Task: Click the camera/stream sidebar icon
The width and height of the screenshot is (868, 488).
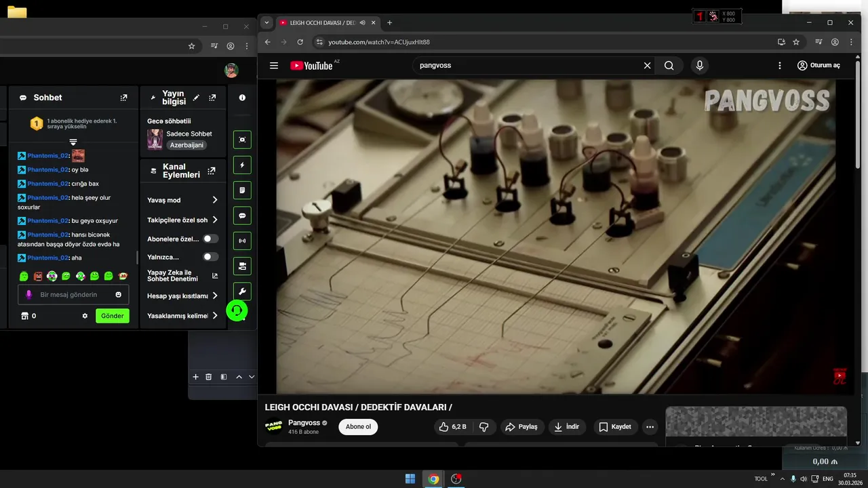Action: pos(242,266)
